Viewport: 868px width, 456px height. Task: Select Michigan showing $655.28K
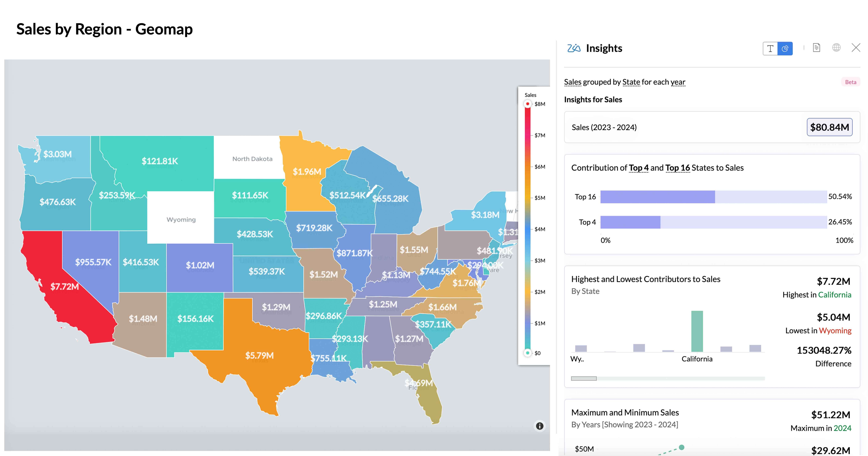[396, 199]
